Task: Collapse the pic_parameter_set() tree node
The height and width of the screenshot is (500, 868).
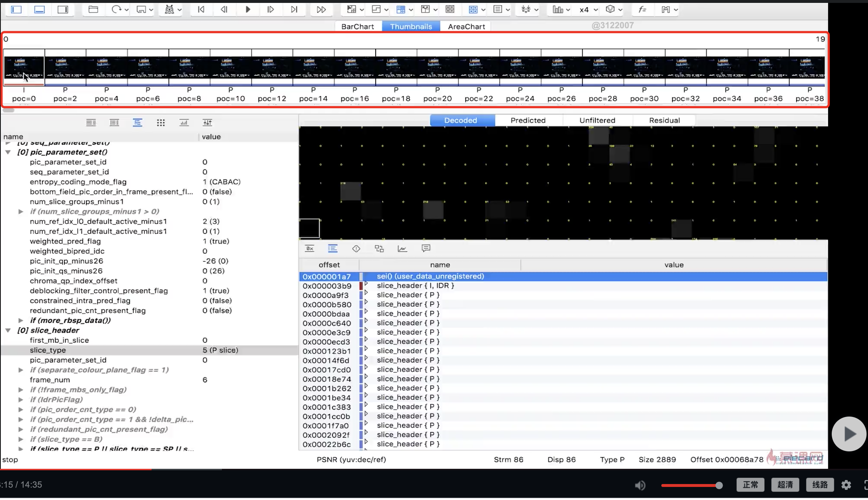Action: click(8, 152)
